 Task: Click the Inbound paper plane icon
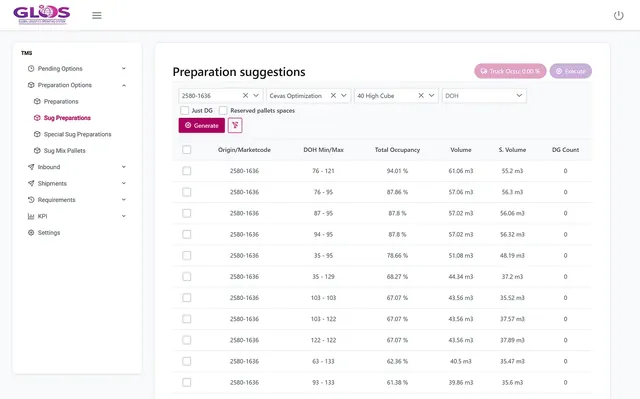pyautogui.click(x=31, y=167)
